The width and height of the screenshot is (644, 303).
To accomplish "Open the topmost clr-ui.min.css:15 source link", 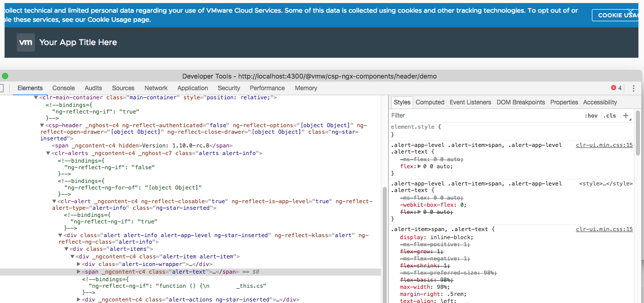I will (605, 145).
